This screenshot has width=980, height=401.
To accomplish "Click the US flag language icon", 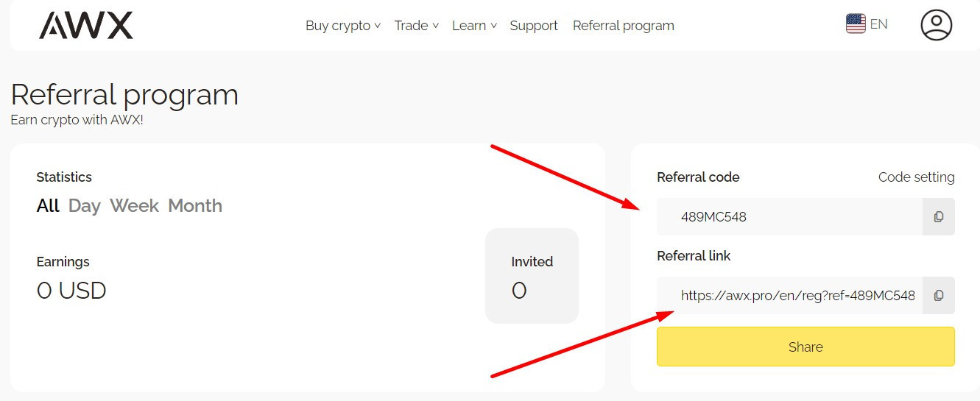I will coord(856,24).
